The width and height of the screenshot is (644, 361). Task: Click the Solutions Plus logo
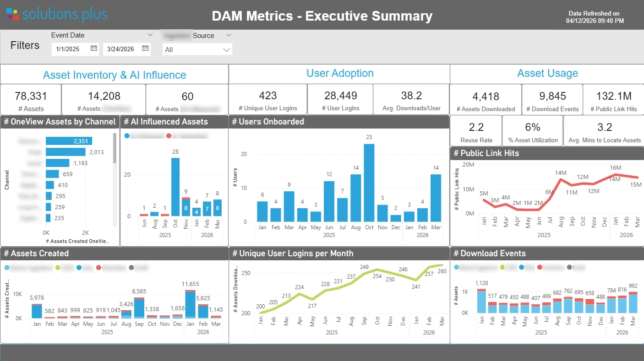coord(57,14)
